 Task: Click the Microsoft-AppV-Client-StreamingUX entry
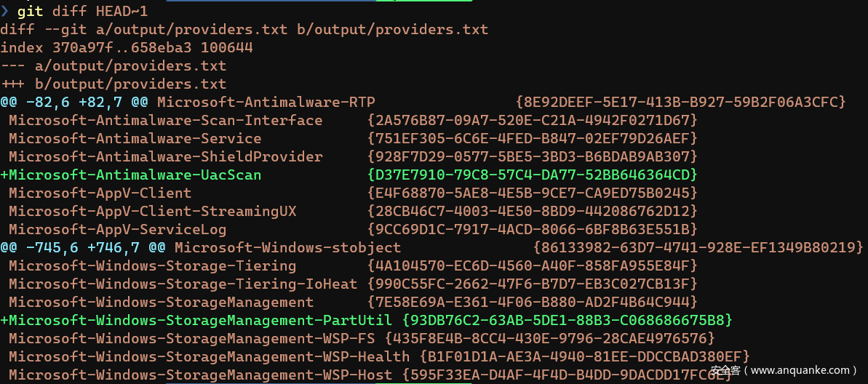152,212
